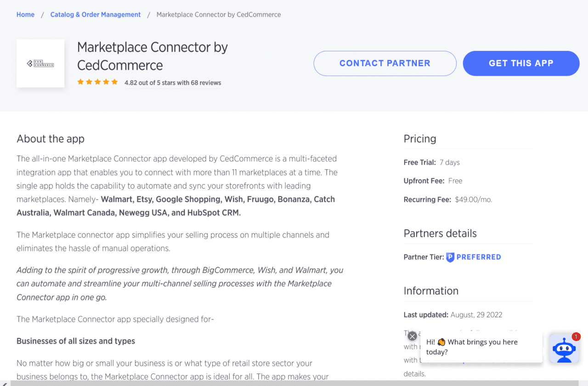Screen dimensions: 588x386
Task: Navigate to Home via the breadcrumb
Action: point(25,14)
